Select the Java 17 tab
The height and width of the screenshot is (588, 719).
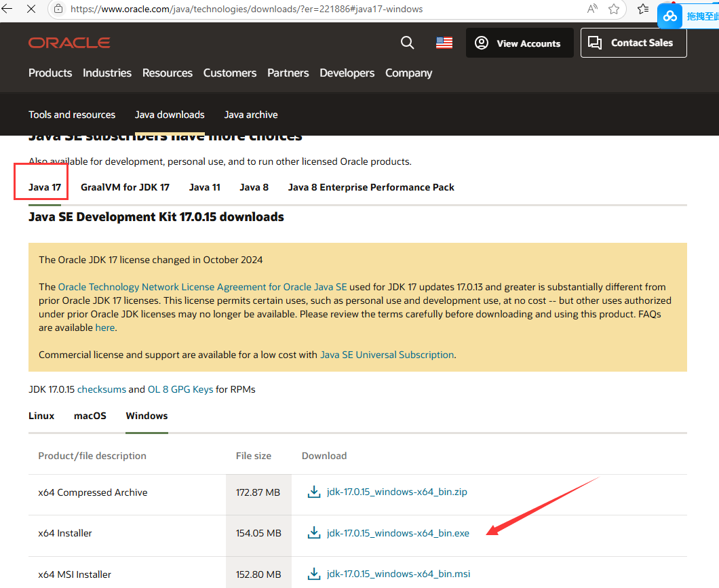pos(45,187)
